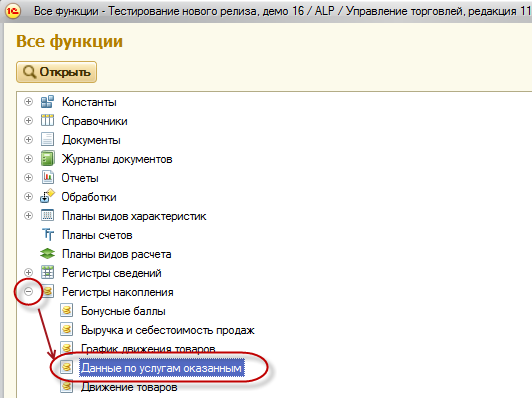Select Выручка и себестоимость продаж item
The width and height of the screenshot is (532, 398).
(168, 330)
